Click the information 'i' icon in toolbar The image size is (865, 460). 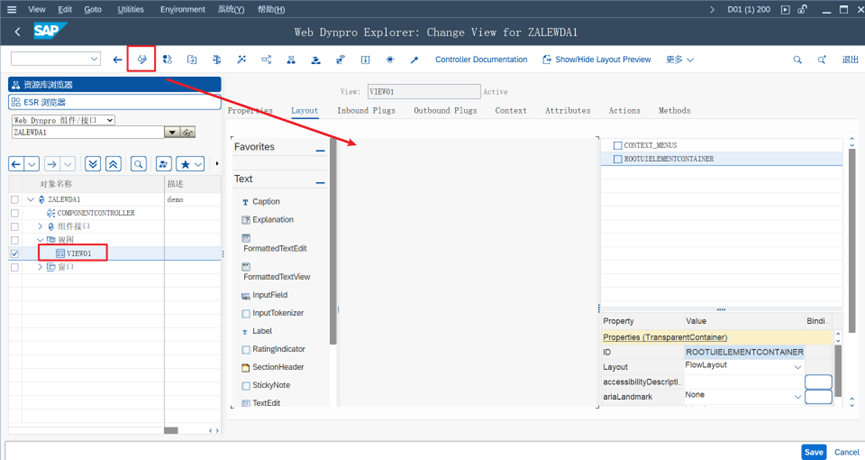[x=365, y=60]
